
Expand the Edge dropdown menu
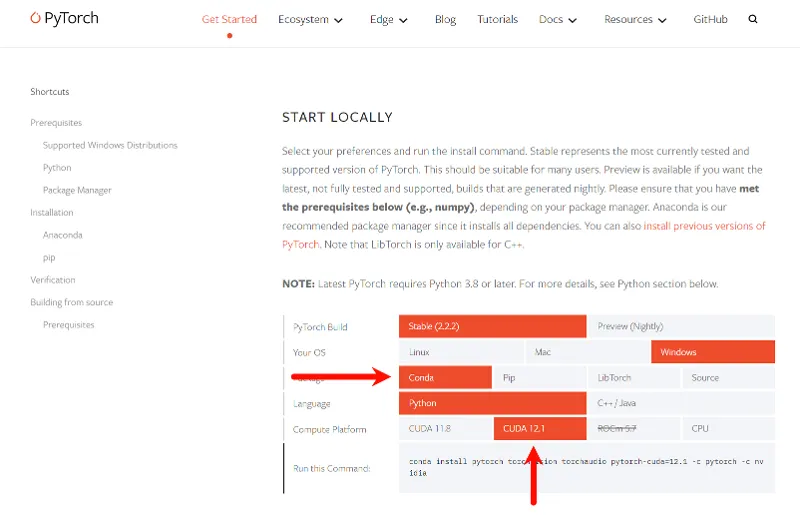click(x=388, y=19)
